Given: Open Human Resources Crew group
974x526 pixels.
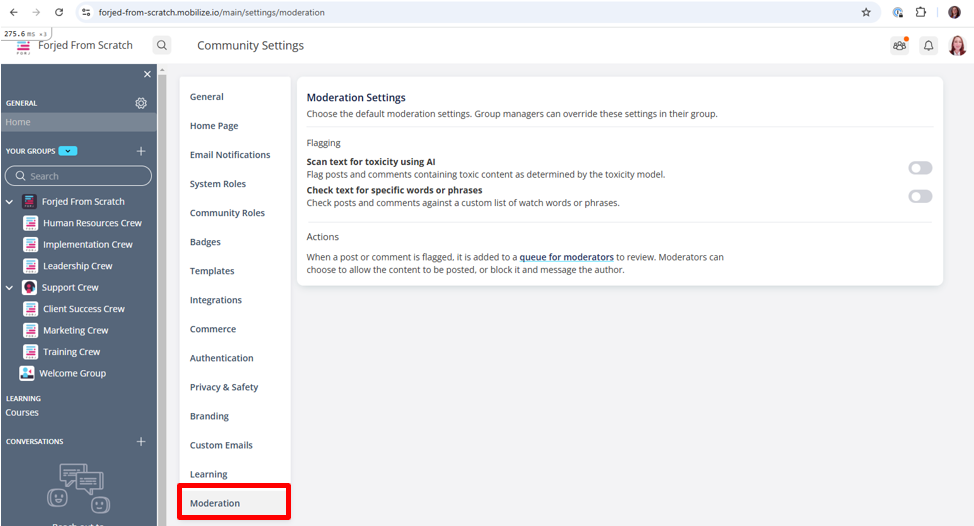Looking at the screenshot, I should pos(93,223).
